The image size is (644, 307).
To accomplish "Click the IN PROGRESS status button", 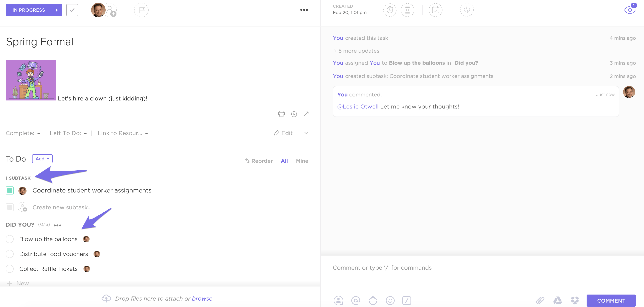I will click(29, 10).
